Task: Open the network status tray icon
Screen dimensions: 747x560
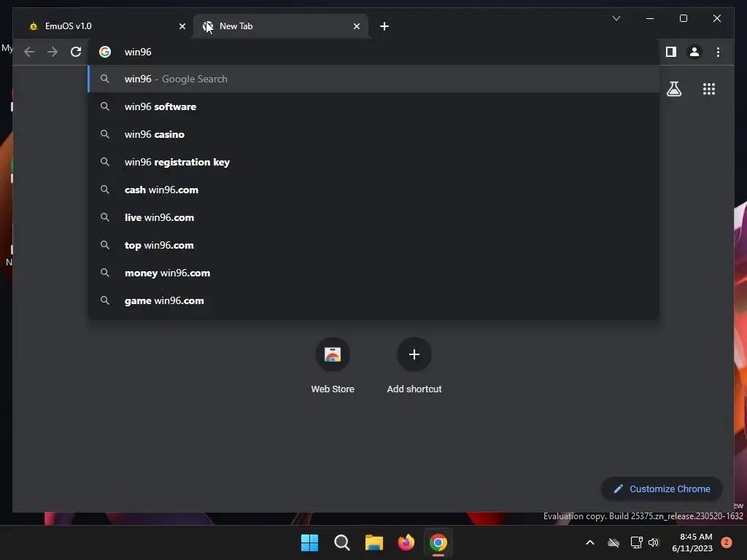Action: tap(636, 542)
